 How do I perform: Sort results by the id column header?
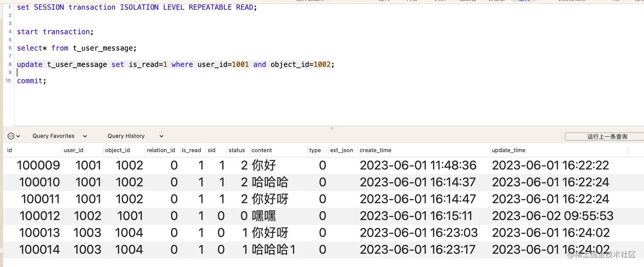click(x=10, y=150)
